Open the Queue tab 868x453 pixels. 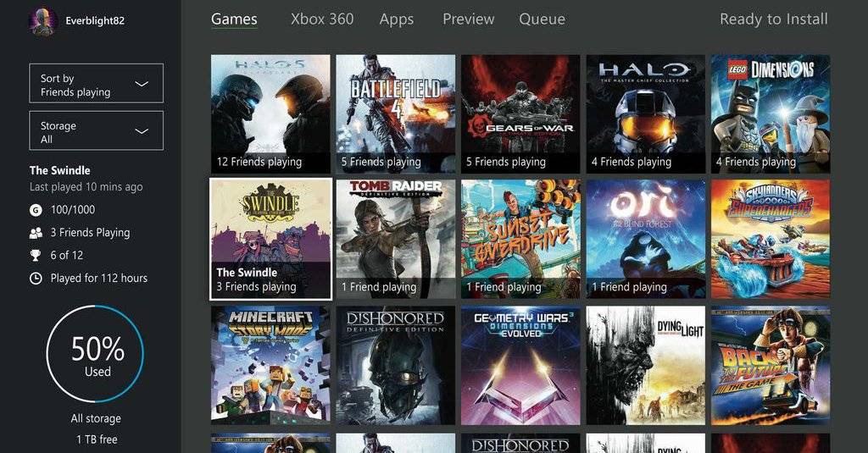[x=542, y=19]
